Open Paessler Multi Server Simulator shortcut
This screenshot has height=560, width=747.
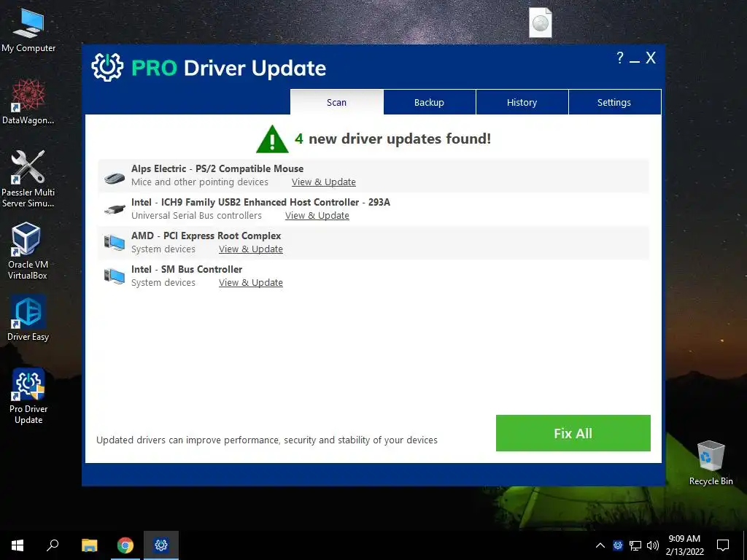(x=28, y=179)
